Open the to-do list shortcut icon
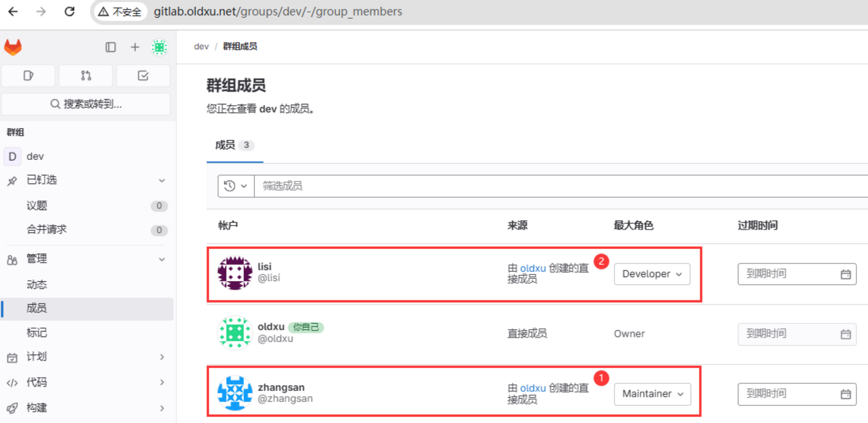Viewport: 868px width, 423px height. (x=143, y=75)
